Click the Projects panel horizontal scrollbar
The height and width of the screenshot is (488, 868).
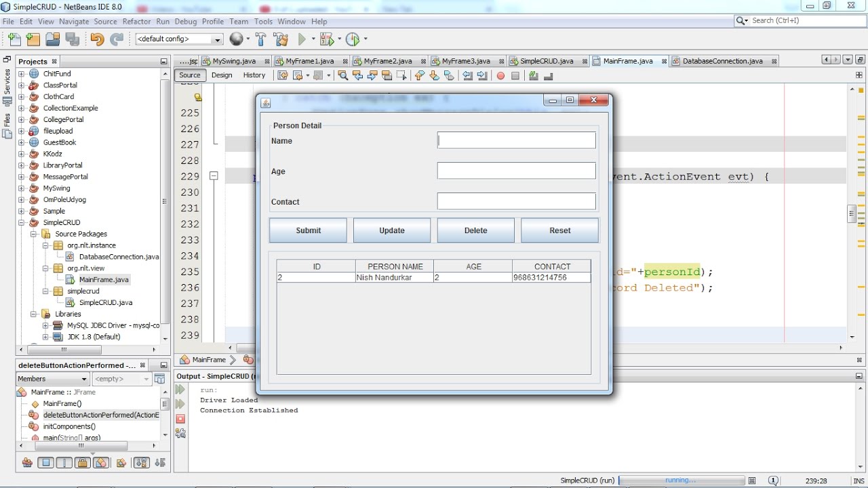pyautogui.click(x=64, y=350)
